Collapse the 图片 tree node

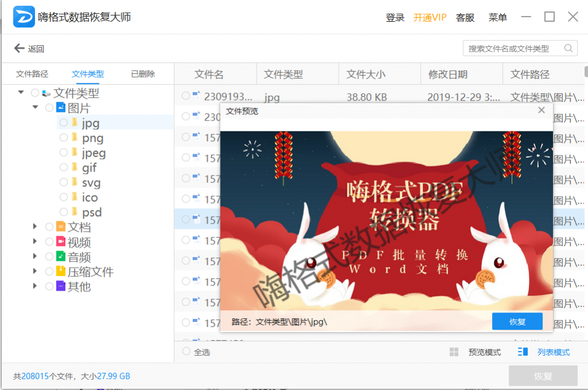[x=35, y=107]
